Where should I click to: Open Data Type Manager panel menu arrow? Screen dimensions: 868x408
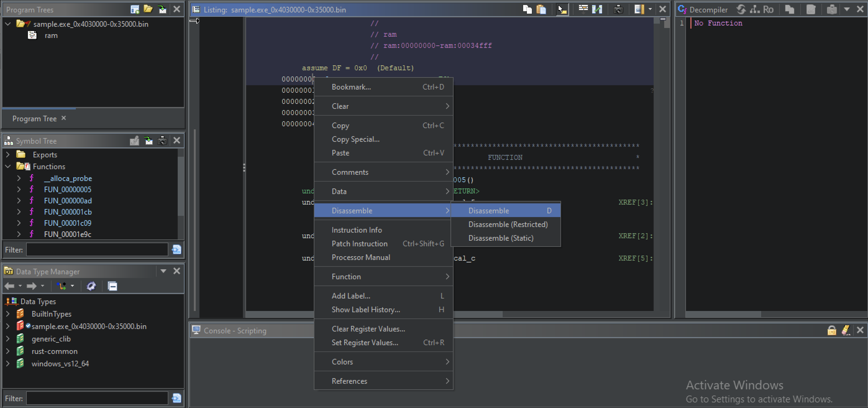(x=163, y=271)
